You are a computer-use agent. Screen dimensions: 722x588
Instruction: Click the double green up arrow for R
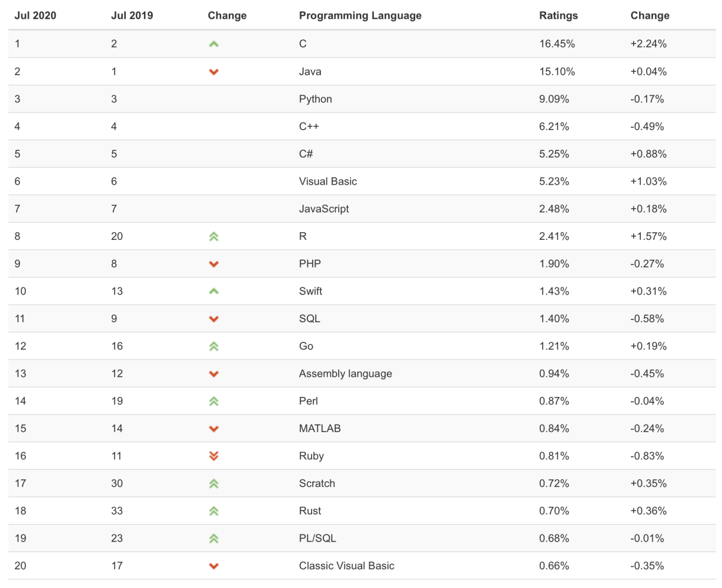[214, 236]
